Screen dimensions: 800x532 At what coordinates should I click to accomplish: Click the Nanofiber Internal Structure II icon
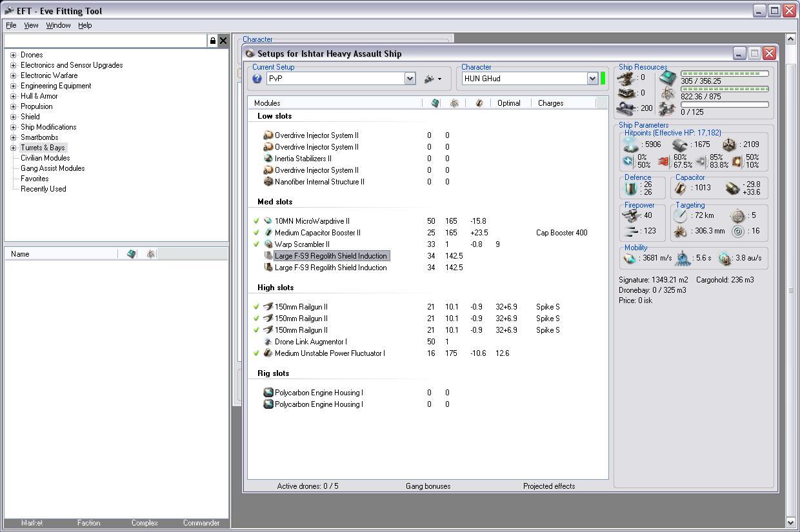point(268,182)
